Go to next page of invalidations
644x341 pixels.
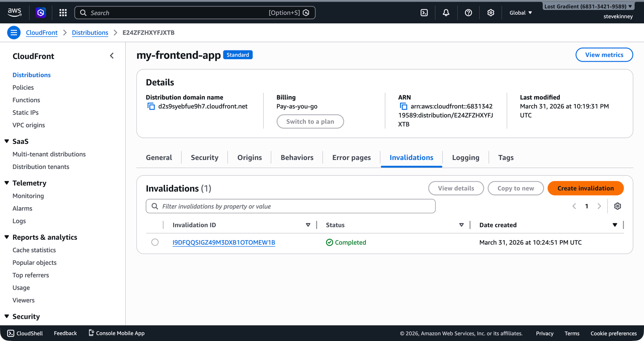point(599,206)
